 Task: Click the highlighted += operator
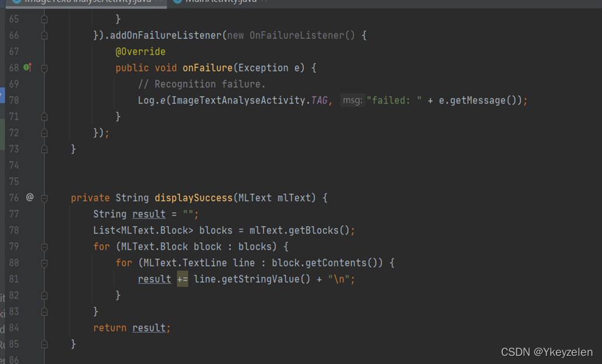click(x=183, y=279)
